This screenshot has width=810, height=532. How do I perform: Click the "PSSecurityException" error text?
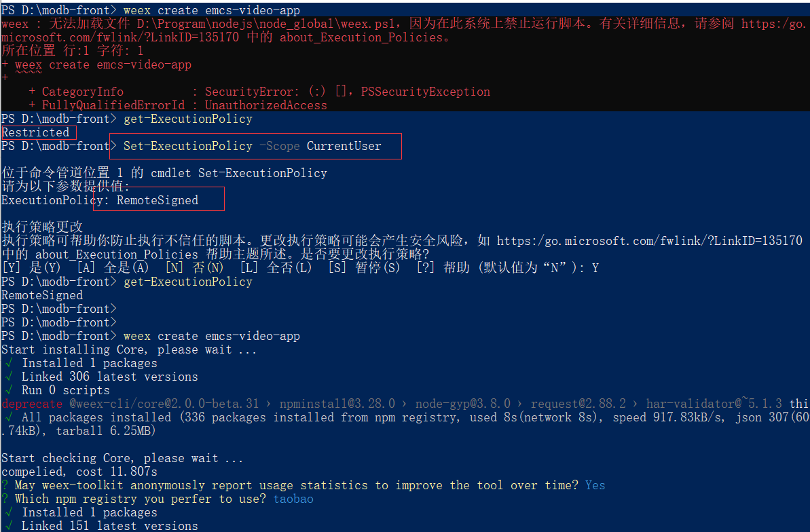(425, 92)
